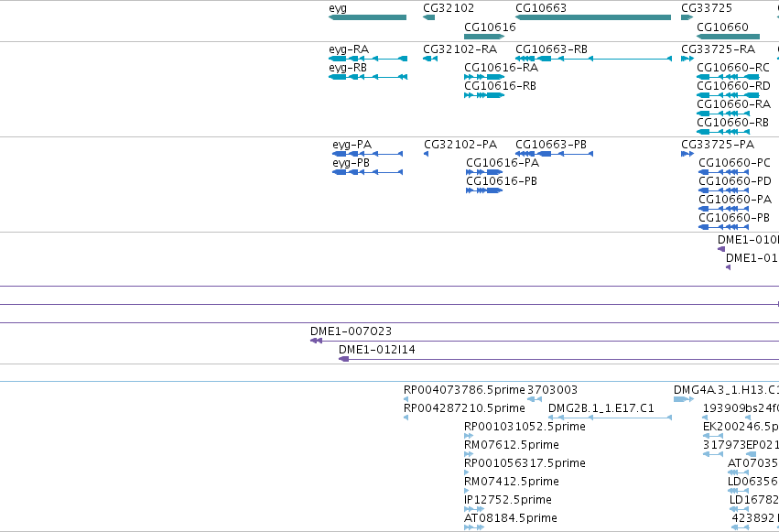
Task: Click the CG10660-RD transcript glyph
Action: pyautogui.click(x=729, y=95)
